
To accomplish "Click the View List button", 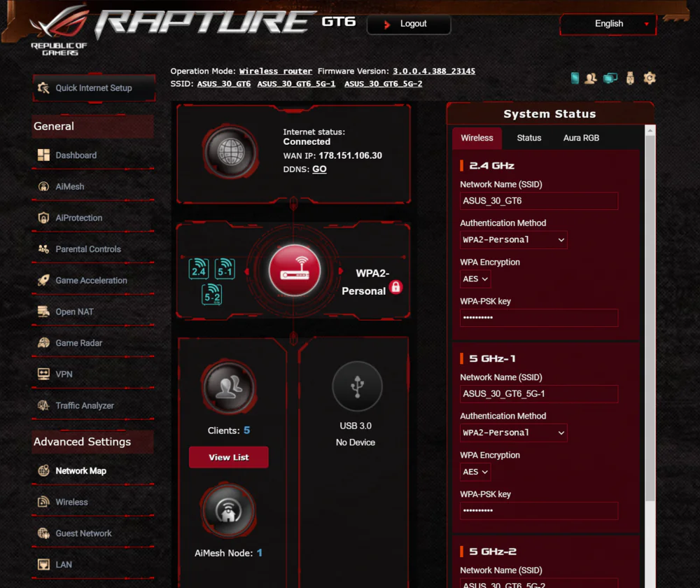I will click(x=229, y=457).
